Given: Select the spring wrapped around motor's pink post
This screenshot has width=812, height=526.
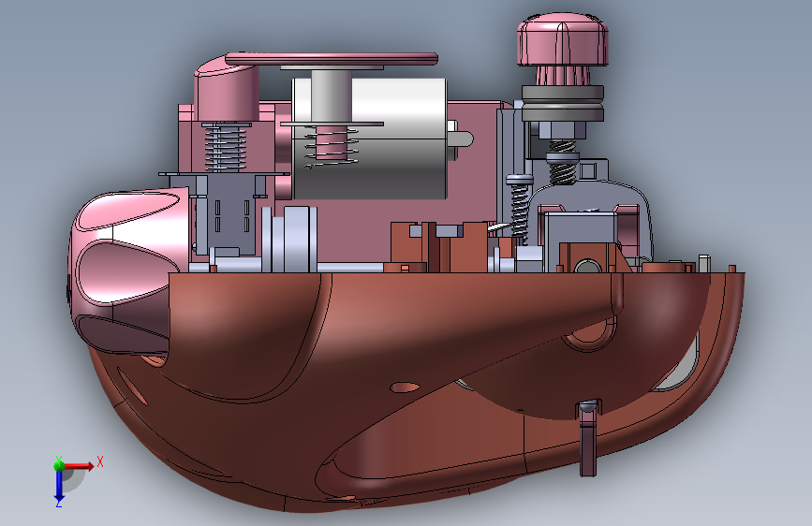Looking at the screenshot, I should click(332, 149).
